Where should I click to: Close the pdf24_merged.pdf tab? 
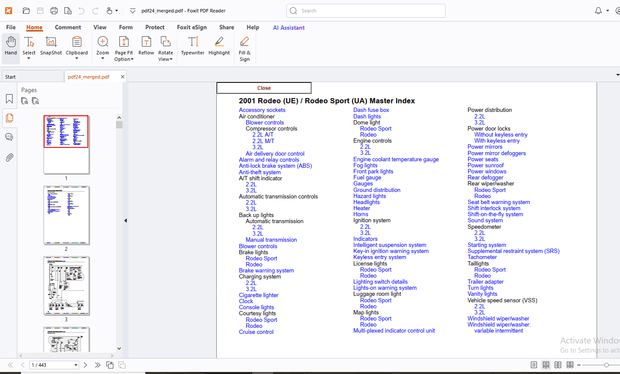click(x=122, y=77)
